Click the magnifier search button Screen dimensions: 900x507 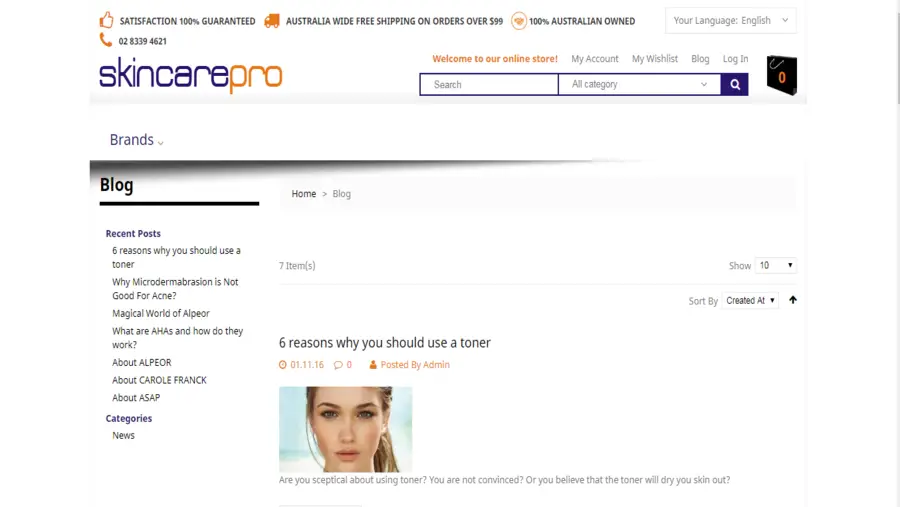click(x=735, y=84)
